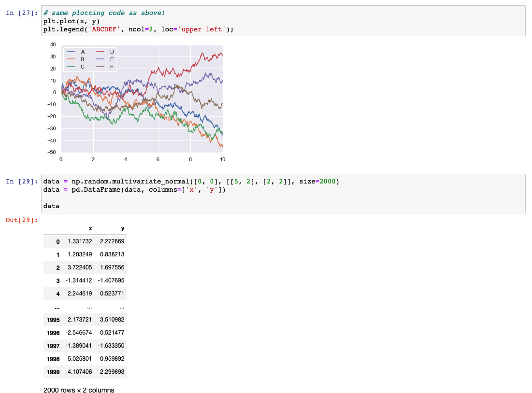This screenshot has width=532, height=393.
Task: Click the cell value 2.272869
Action: [112, 241]
